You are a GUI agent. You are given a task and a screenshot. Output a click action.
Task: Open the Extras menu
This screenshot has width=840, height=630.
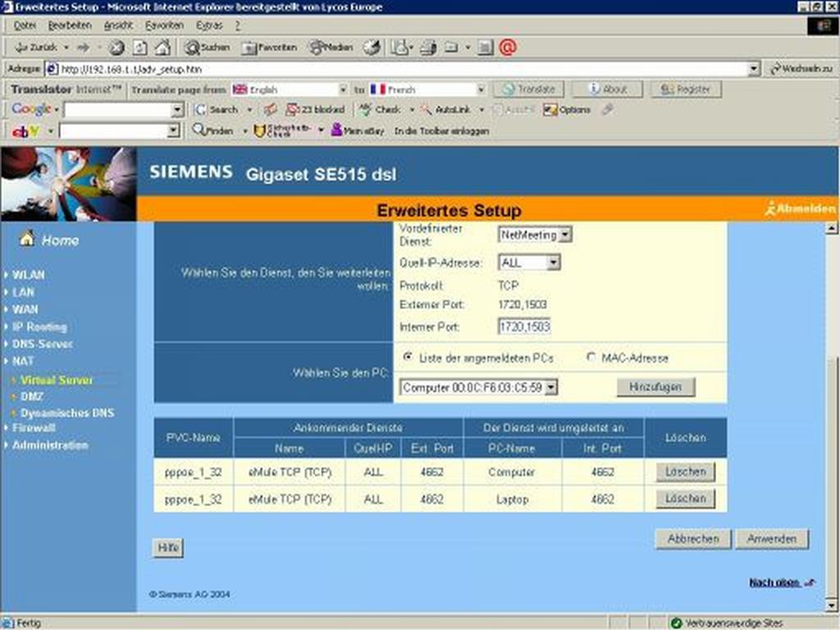[209, 25]
